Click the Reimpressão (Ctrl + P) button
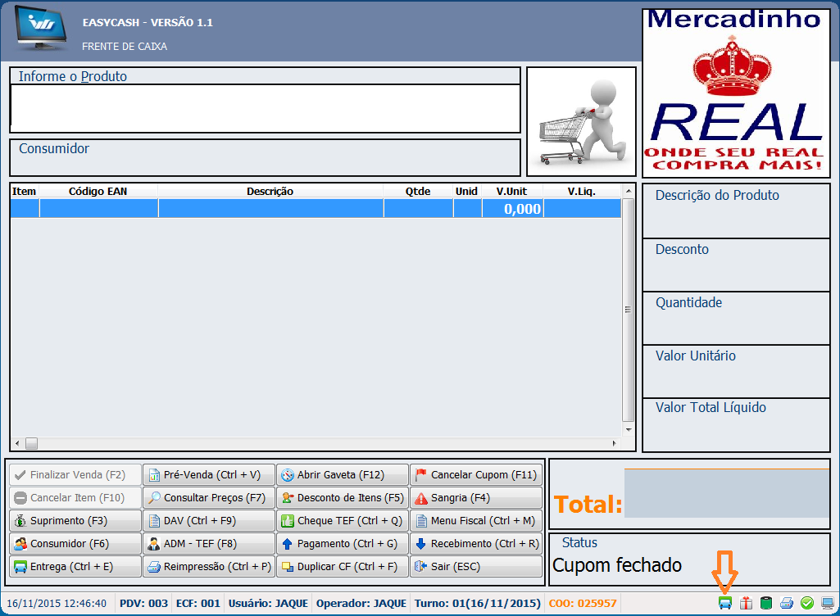 tap(208, 567)
